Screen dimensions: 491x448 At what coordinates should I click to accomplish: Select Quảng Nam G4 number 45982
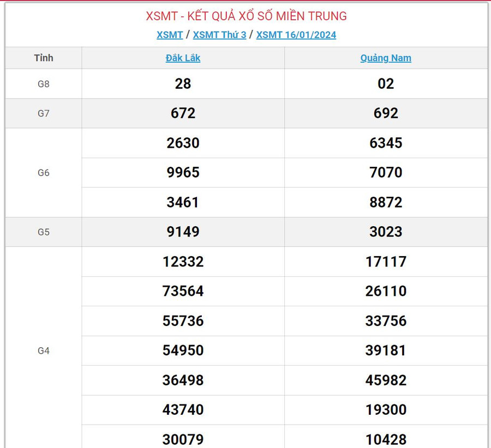pos(386,380)
